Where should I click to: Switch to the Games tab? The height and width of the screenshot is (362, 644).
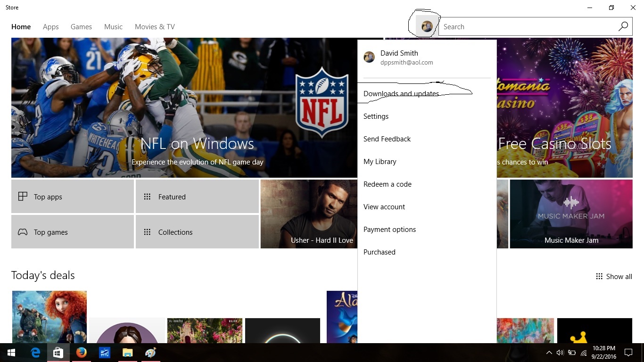click(81, 27)
